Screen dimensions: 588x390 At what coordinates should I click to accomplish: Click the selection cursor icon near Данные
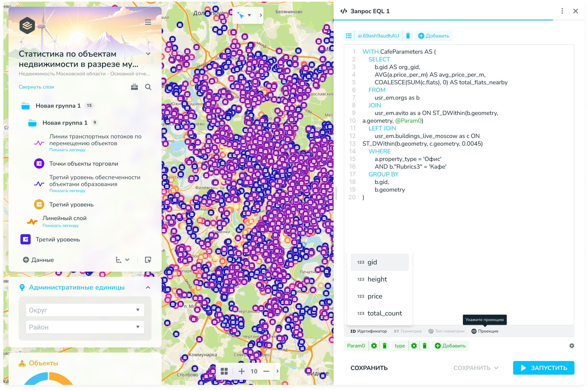pos(148,260)
